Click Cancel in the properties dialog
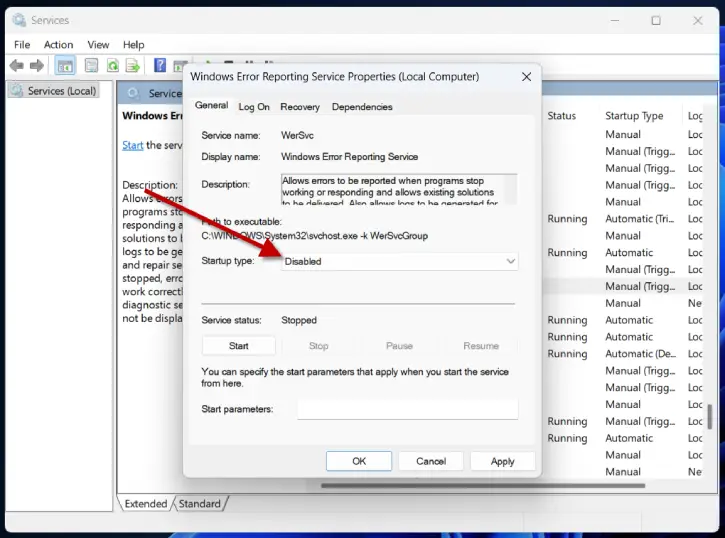This screenshot has width=725, height=538. pyautogui.click(x=431, y=461)
